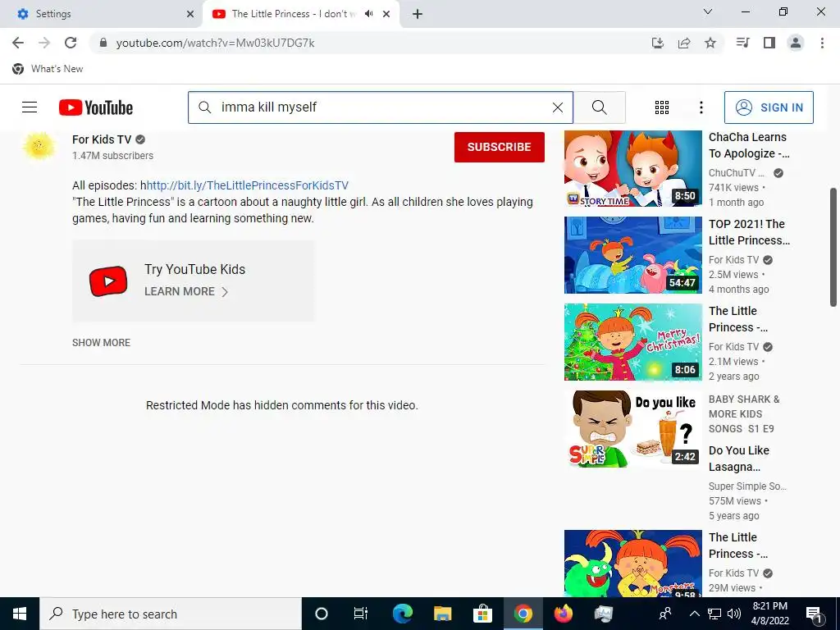Switch to the Settings browser tab
The image size is (840, 630).
click(x=101, y=14)
